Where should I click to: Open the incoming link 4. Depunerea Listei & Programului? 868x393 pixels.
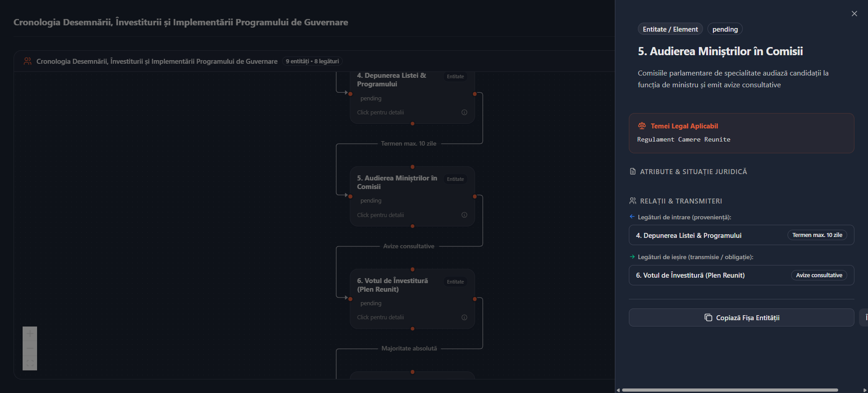tap(741, 235)
